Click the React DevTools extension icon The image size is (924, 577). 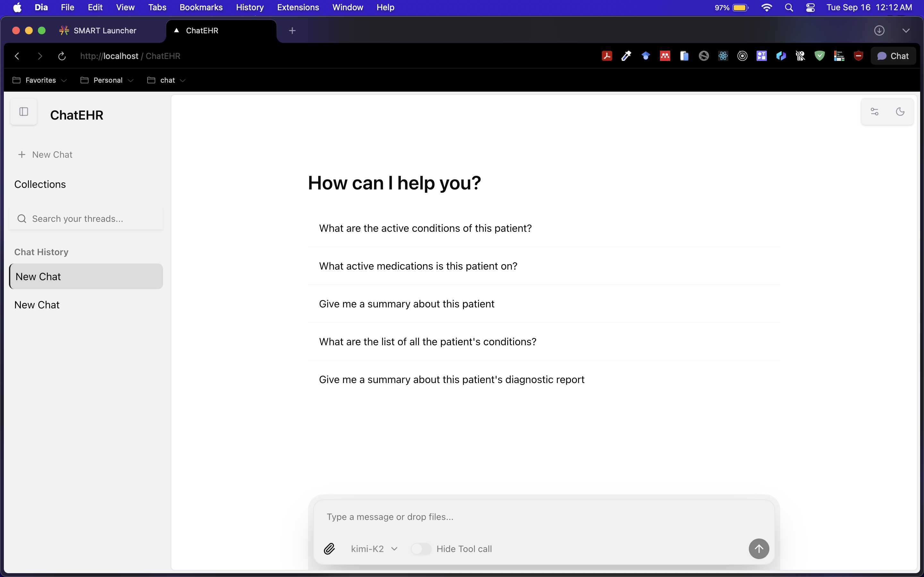tap(723, 56)
